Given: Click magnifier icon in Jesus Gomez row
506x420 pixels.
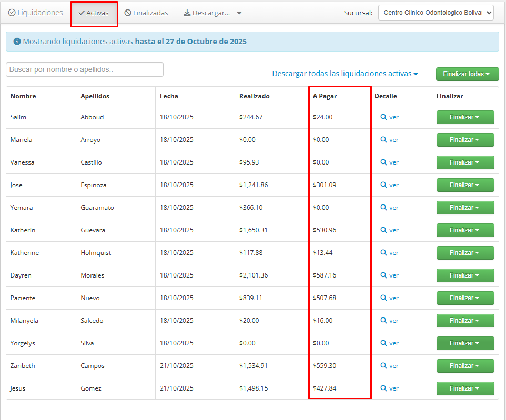Looking at the screenshot, I should click(383, 388).
